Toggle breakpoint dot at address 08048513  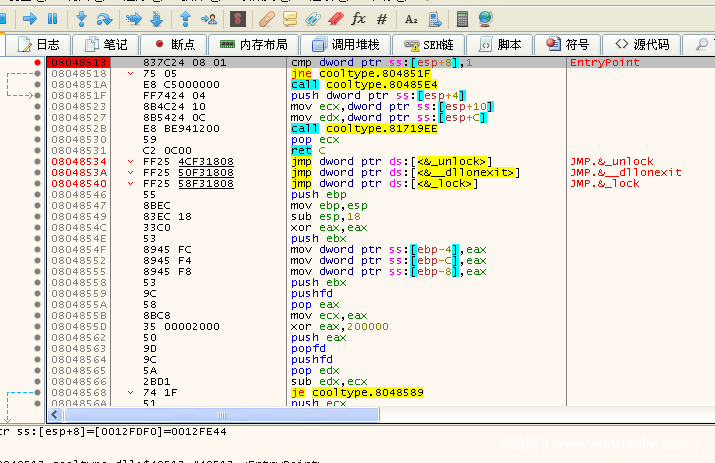38,62
